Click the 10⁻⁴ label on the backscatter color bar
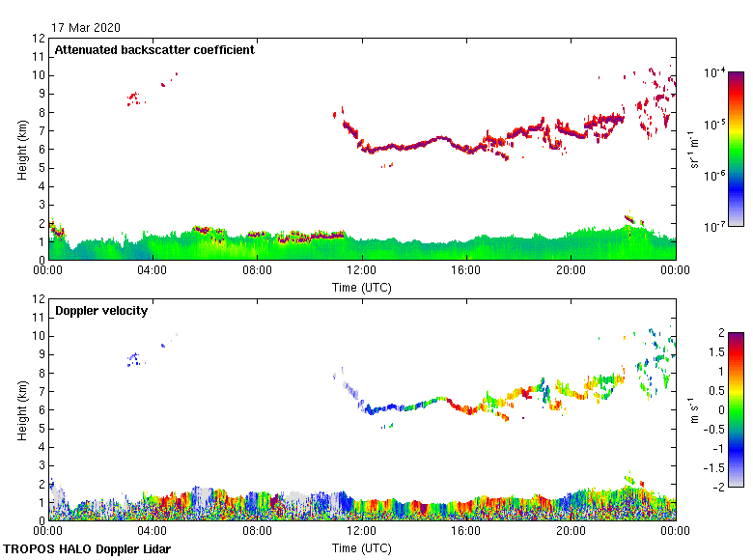The image size is (753, 560). point(715,73)
